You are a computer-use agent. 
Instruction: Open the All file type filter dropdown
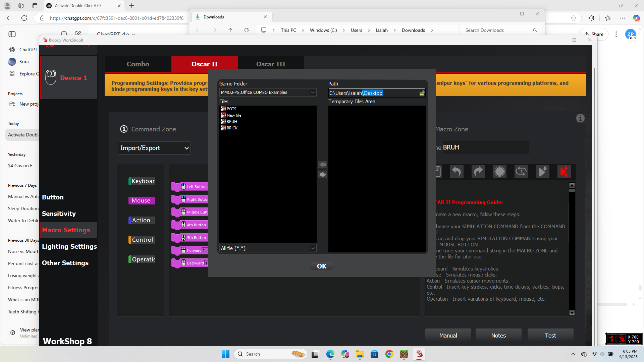point(312,248)
